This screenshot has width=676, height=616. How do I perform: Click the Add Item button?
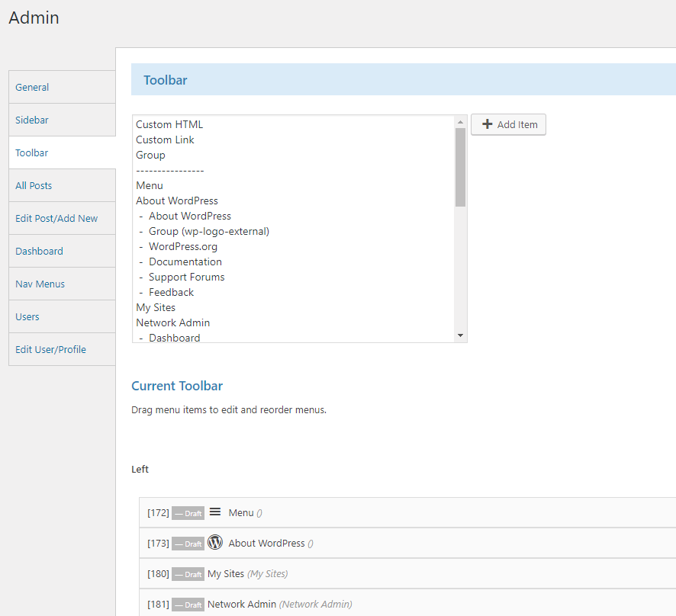click(x=508, y=124)
